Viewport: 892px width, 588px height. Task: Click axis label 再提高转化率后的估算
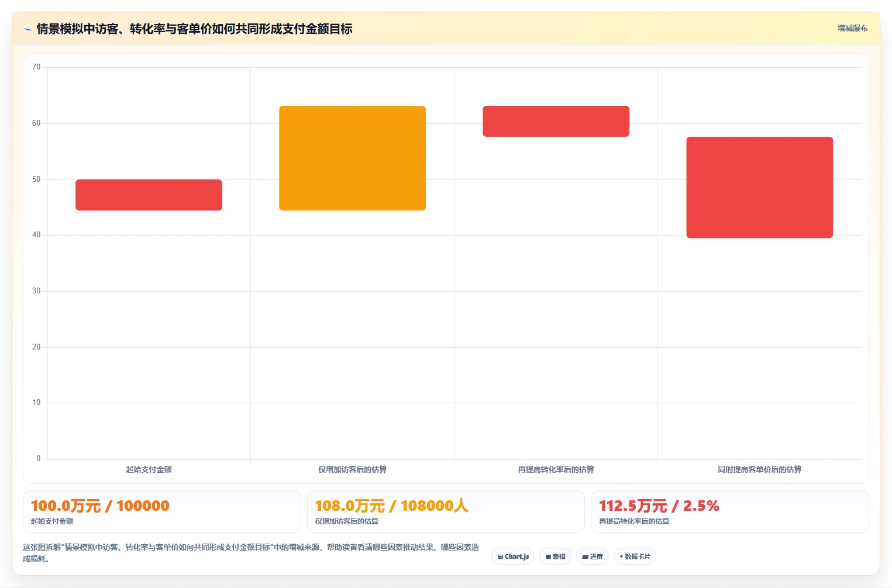(x=556, y=469)
